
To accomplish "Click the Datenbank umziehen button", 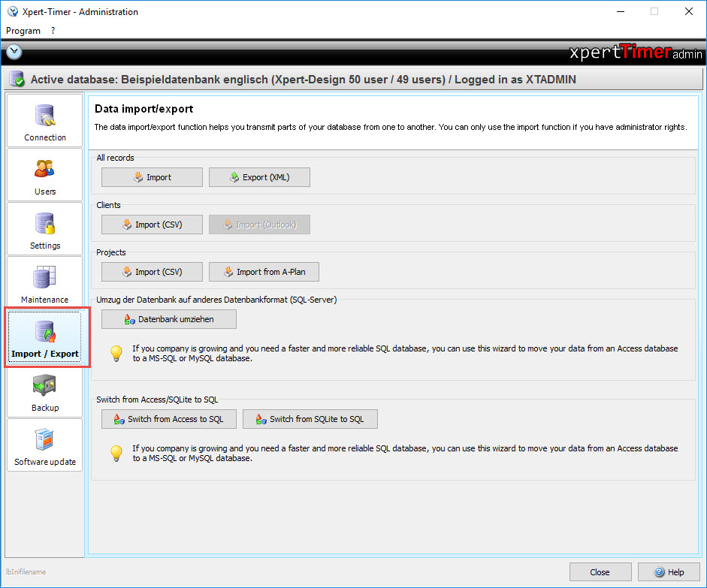I will (x=169, y=319).
